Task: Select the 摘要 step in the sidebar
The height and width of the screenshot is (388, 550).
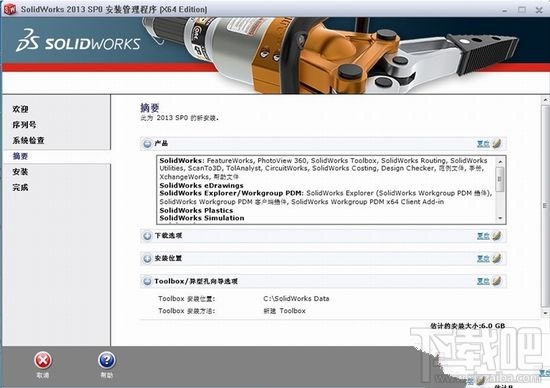Action: point(20,156)
